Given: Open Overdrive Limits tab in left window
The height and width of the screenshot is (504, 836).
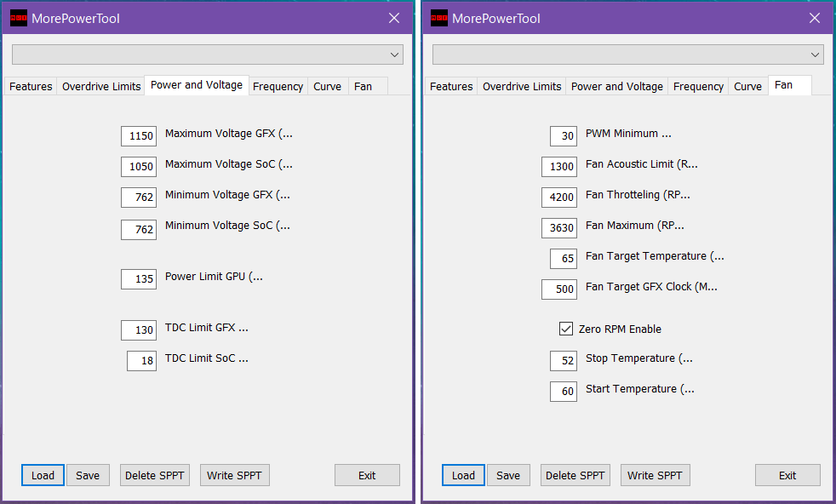Looking at the screenshot, I should point(101,86).
